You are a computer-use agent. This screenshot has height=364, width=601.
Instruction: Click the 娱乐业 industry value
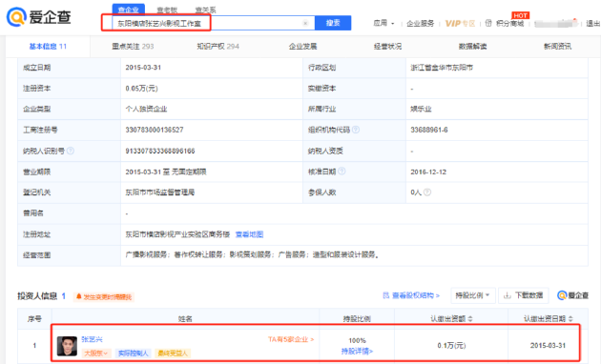tap(421, 109)
